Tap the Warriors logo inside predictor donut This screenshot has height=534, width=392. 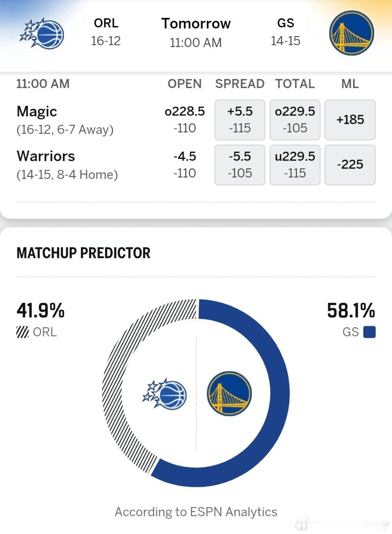[x=229, y=393]
